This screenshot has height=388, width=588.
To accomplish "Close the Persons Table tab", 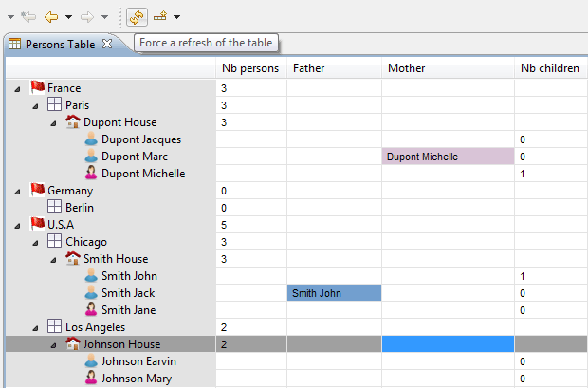I will (107, 44).
